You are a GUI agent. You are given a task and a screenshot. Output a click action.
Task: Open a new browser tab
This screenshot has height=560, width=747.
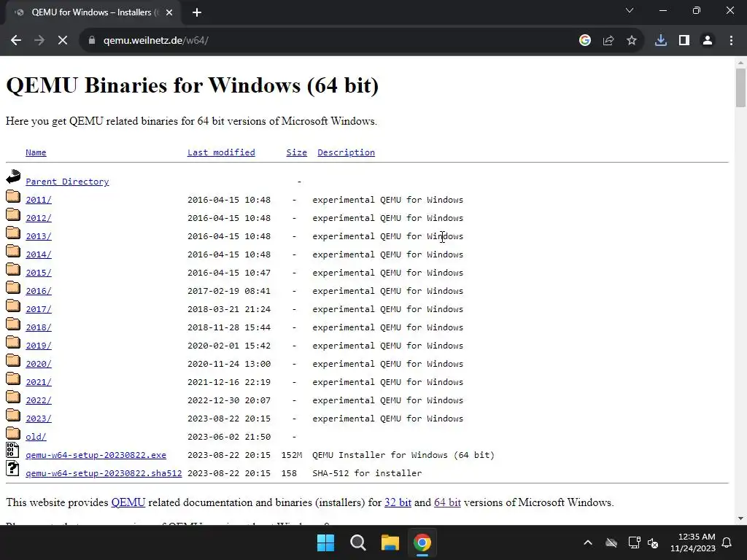197,13
